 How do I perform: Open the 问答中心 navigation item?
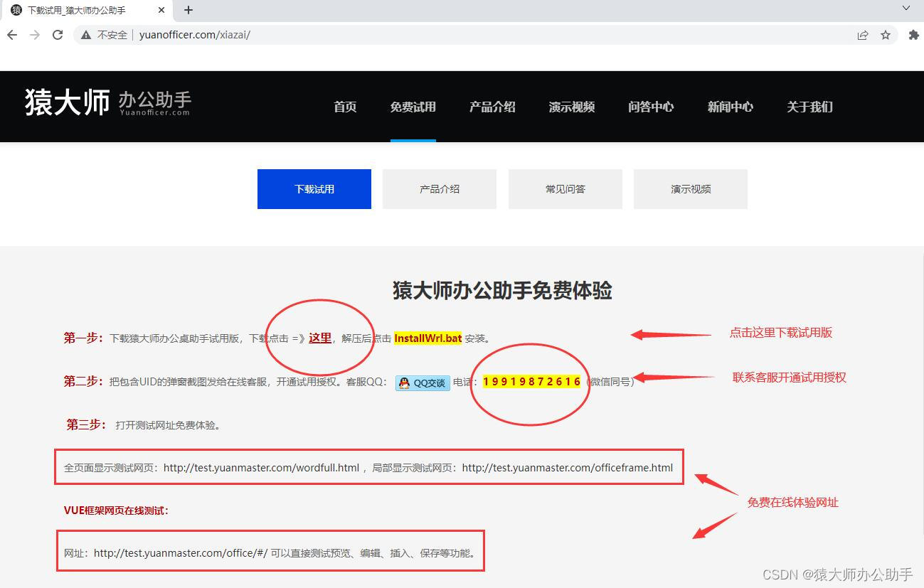click(651, 107)
